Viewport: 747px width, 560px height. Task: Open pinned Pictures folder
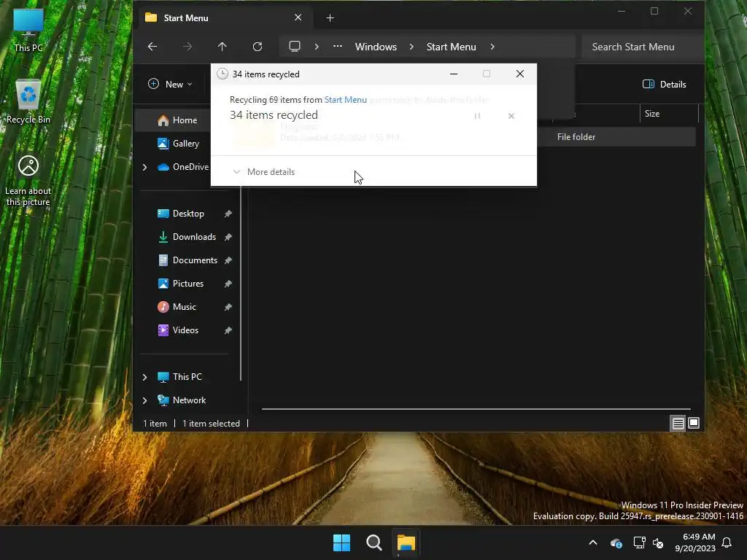coord(181,284)
